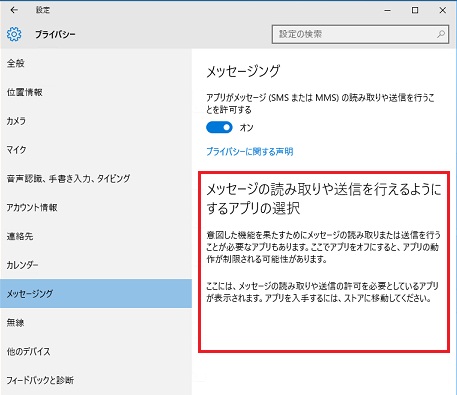This screenshot has width=457, height=395.
Task: Go to the アカウント情報 section
Action: [96, 207]
